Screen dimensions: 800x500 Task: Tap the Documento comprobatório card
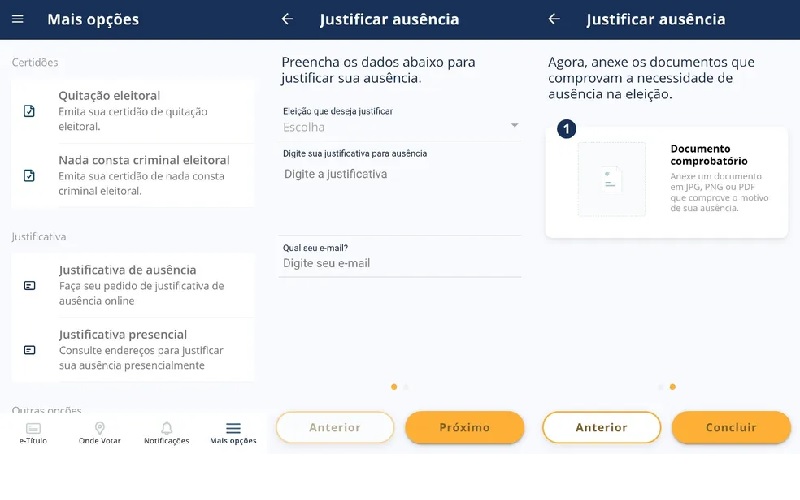667,179
